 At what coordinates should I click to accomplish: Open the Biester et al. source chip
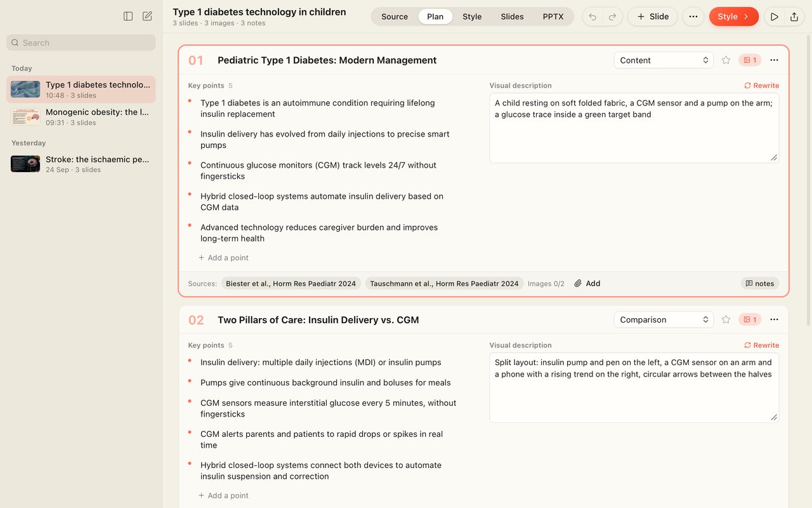point(291,284)
